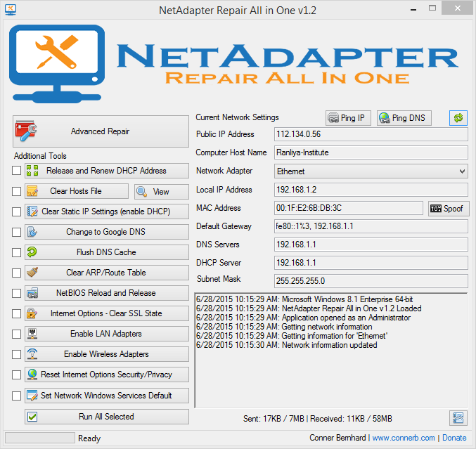Screen dimensions: 476x449
Task: Click log line 'Network information updated'
Action: [287, 345]
